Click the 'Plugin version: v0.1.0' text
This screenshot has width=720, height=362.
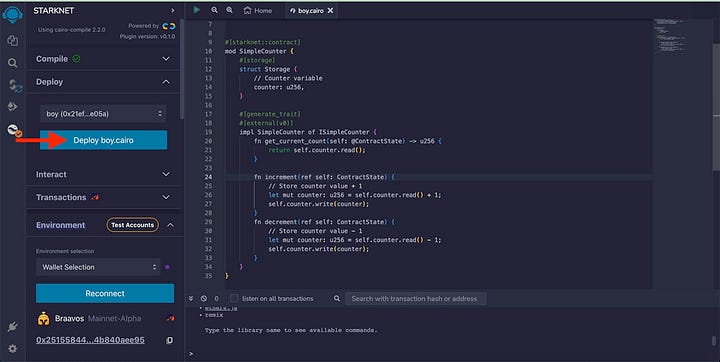pyautogui.click(x=147, y=36)
